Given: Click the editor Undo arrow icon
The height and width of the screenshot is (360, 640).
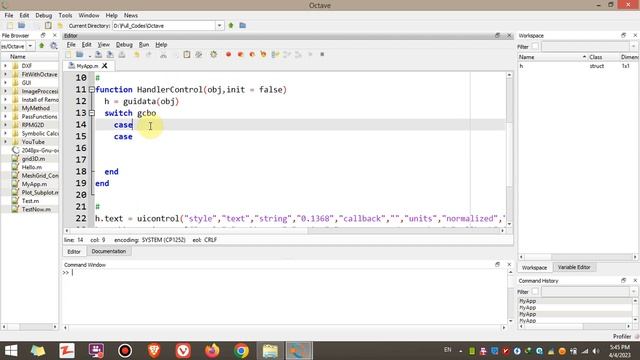Looking at the screenshot, I should pyautogui.click(x=137, y=54).
